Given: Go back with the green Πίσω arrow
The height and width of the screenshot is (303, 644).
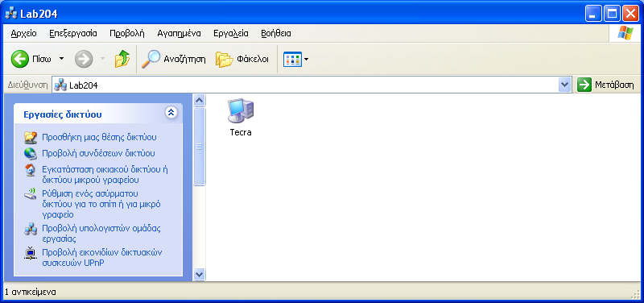Looking at the screenshot, I should [31, 59].
